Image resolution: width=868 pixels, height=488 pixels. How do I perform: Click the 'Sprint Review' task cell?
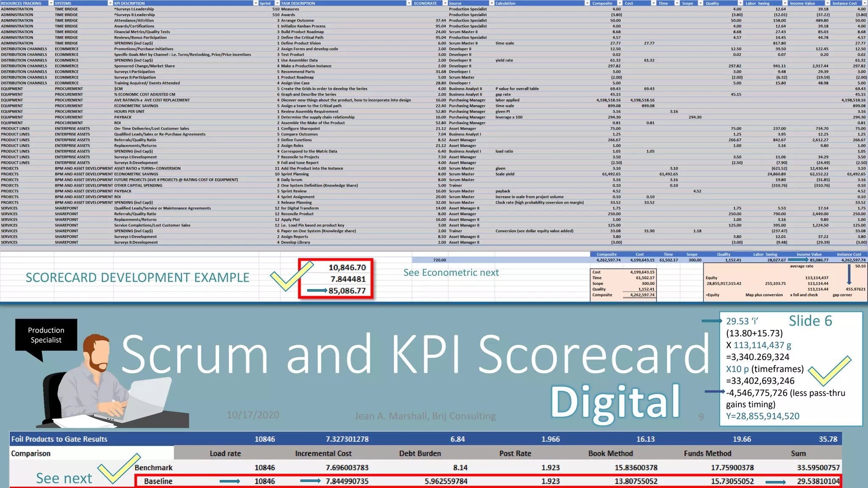tap(294, 191)
